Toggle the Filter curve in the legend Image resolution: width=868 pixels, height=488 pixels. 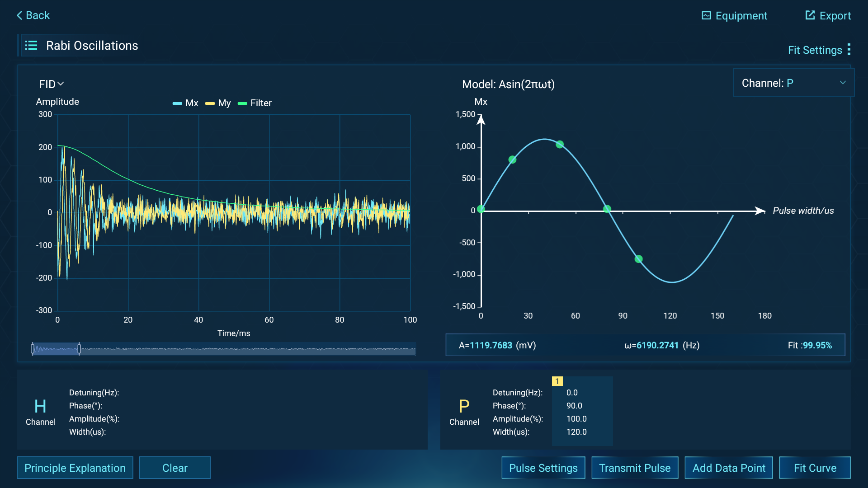(255, 103)
